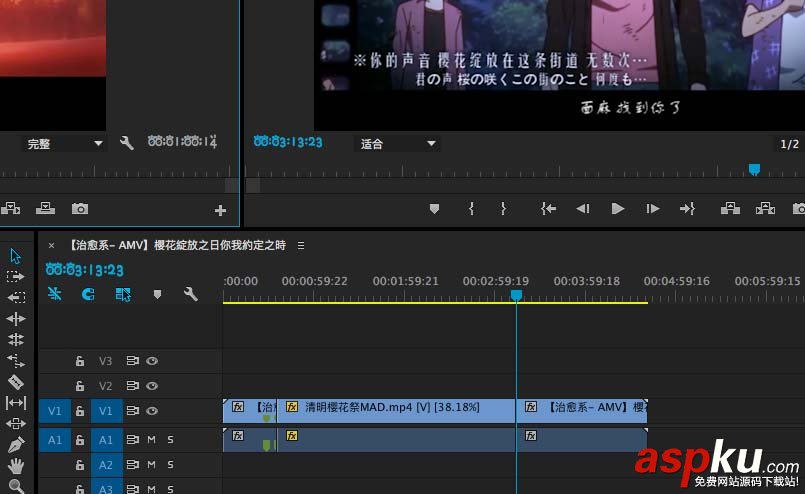Select 清明樱花祭MAD.mp4 video clip
Screen dimensions: 805x494
coord(396,411)
